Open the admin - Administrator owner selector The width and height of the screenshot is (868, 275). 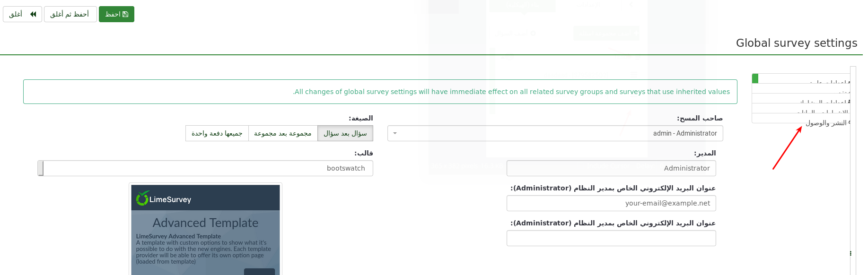(555, 133)
